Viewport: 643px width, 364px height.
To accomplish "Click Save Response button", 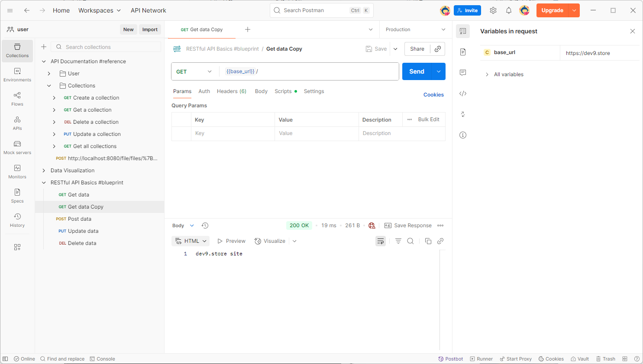I will (408, 225).
